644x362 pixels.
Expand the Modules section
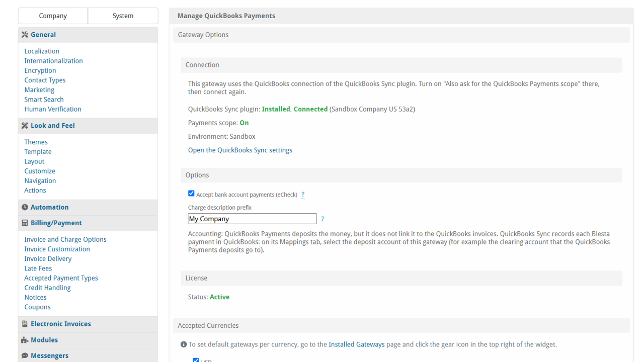(x=88, y=340)
